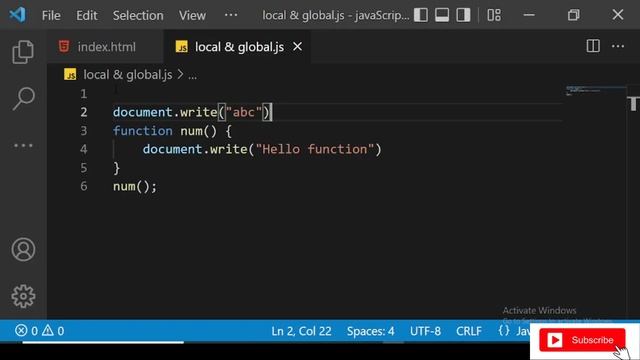
Task: Minimize the VS Code window
Action: coord(529,15)
